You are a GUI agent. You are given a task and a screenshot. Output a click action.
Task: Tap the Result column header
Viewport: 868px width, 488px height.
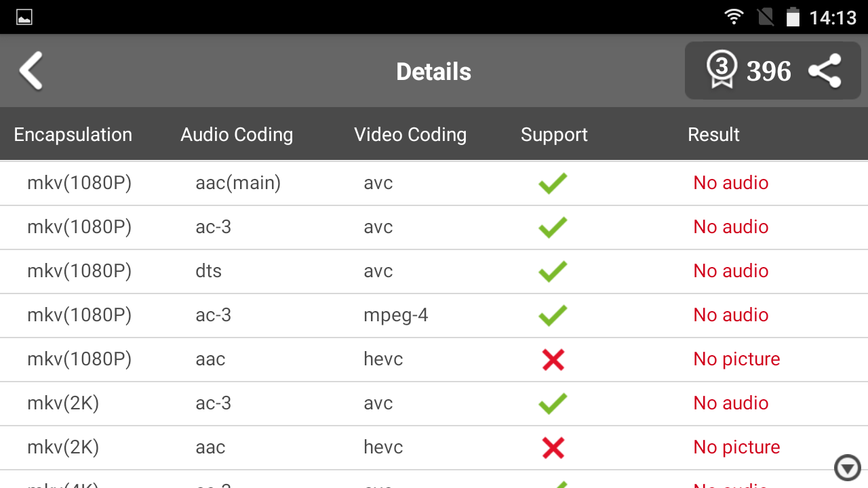(x=713, y=134)
